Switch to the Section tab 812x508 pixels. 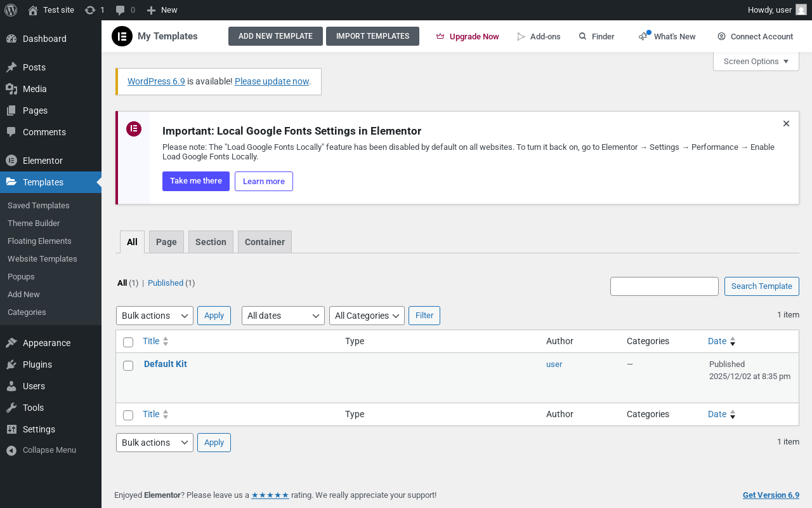pyautogui.click(x=211, y=242)
